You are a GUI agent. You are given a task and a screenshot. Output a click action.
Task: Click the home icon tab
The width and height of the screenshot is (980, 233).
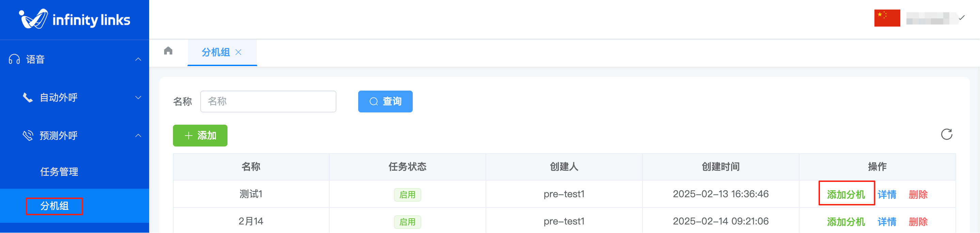(x=168, y=51)
